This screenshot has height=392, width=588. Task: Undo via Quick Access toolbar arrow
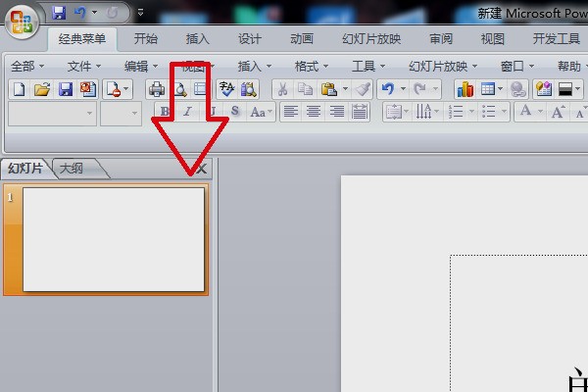click(x=80, y=13)
